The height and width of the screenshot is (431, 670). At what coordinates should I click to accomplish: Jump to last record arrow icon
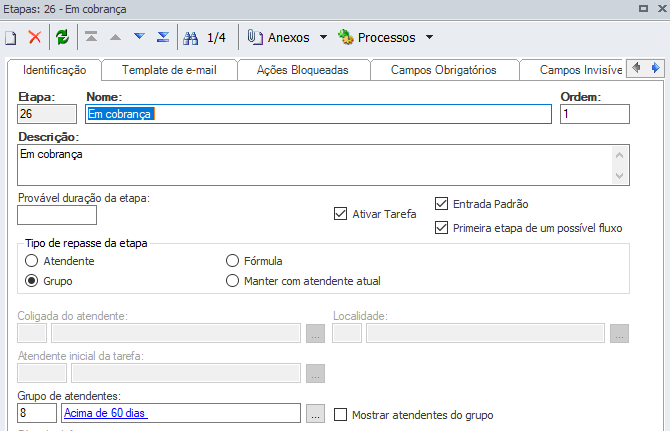click(x=163, y=37)
